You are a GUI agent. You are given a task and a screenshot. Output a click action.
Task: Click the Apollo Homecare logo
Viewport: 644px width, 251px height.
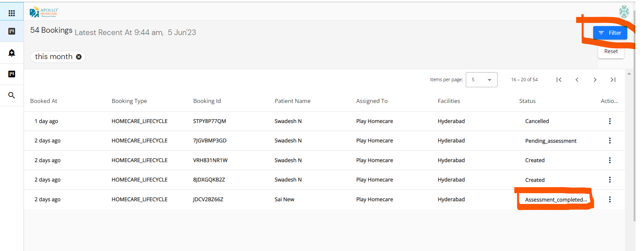[x=44, y=12]
